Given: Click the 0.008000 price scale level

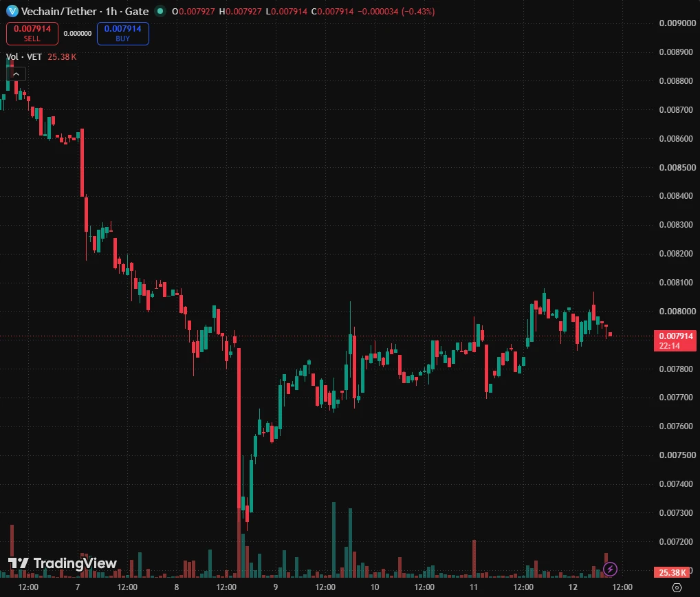Looking at the screenshot, I should pos(677,312).
